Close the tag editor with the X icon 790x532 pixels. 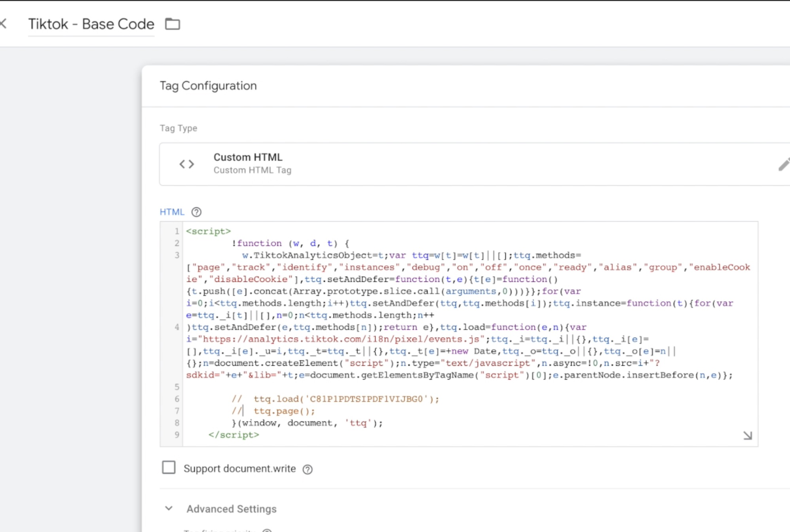point(3,24)
